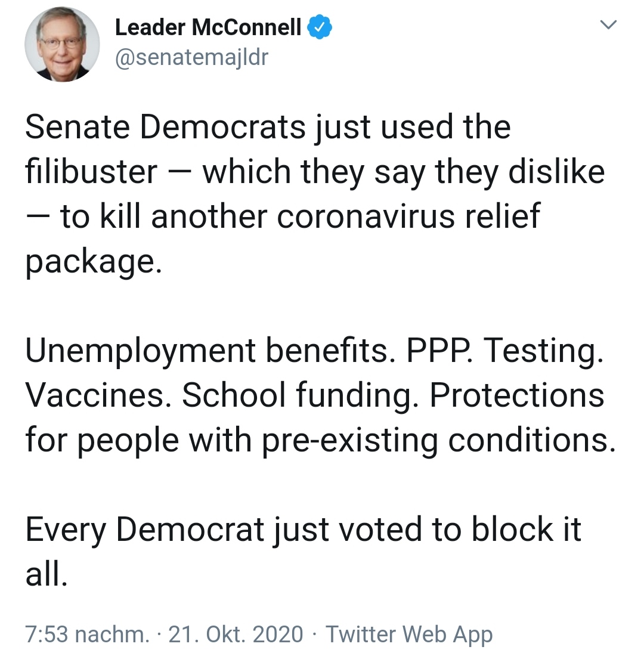
Task: Click the words "School funding" in the tweet
Action: tap(297, 395)
